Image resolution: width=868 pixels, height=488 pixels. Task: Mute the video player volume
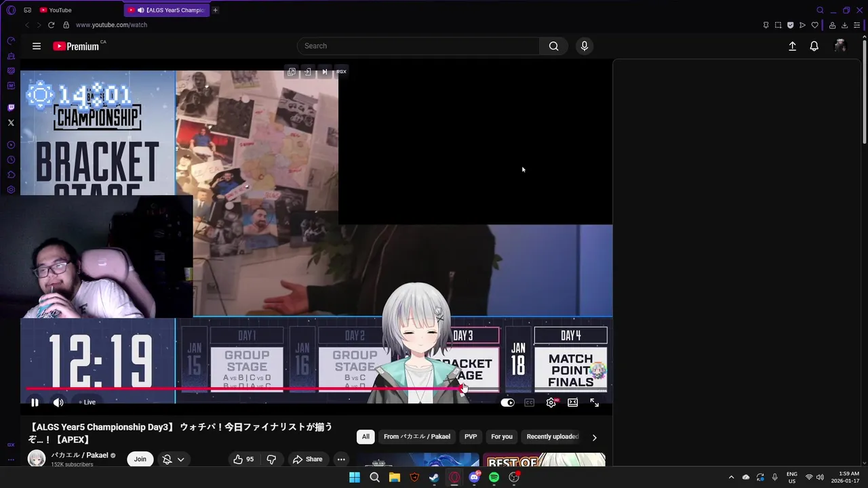click(x=58, y=403)
